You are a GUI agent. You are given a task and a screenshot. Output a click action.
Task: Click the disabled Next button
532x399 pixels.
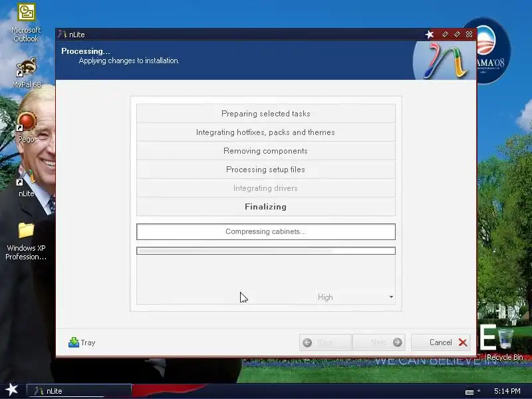(378, 342)
